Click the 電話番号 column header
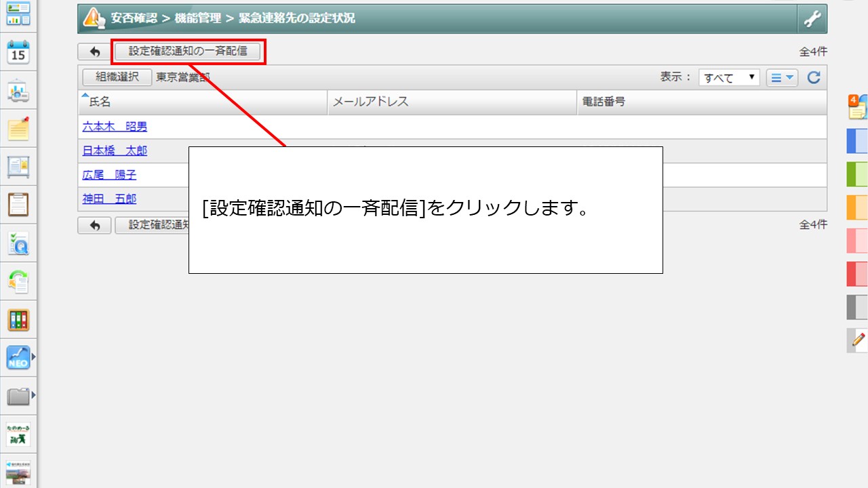The width and height of the screenshot is (868, 488). 703,102
